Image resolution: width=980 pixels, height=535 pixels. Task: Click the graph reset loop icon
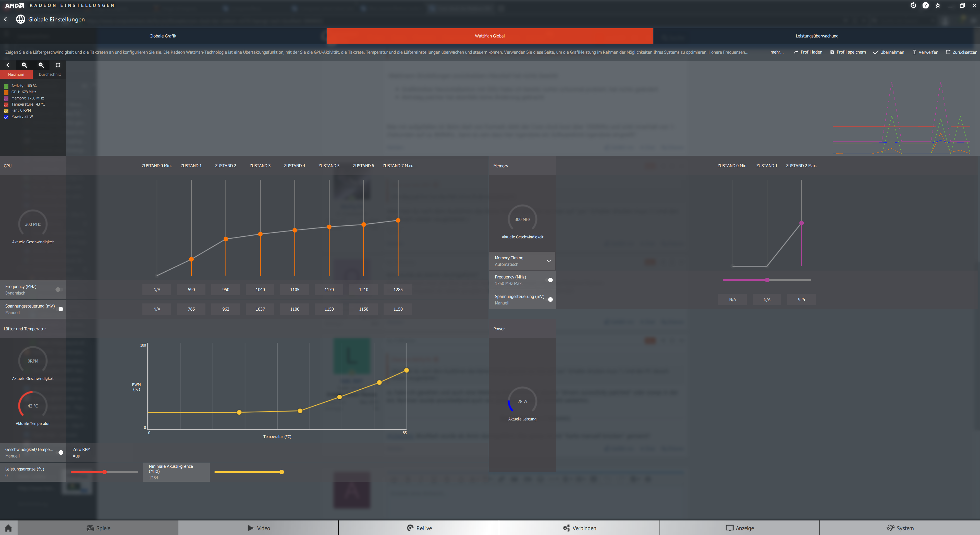pyautogui.click(x=58, y=65)
